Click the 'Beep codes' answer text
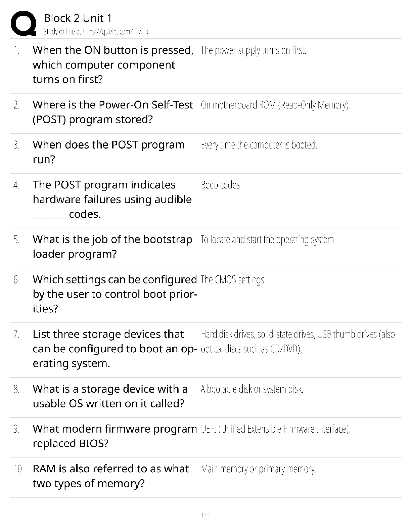 click(x=221, y=185)
